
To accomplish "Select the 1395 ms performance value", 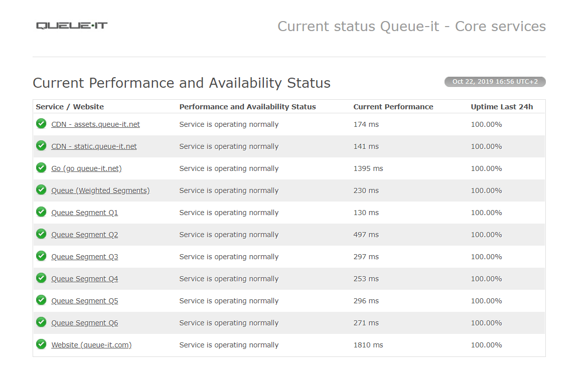I will click(x=368, y=168).
